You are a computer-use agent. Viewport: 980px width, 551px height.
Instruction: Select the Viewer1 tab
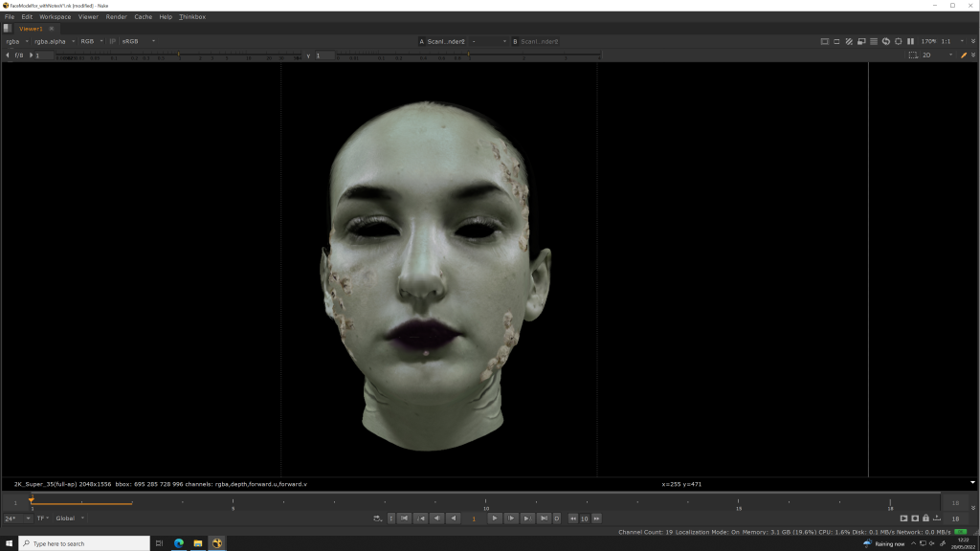coord(31,29)
